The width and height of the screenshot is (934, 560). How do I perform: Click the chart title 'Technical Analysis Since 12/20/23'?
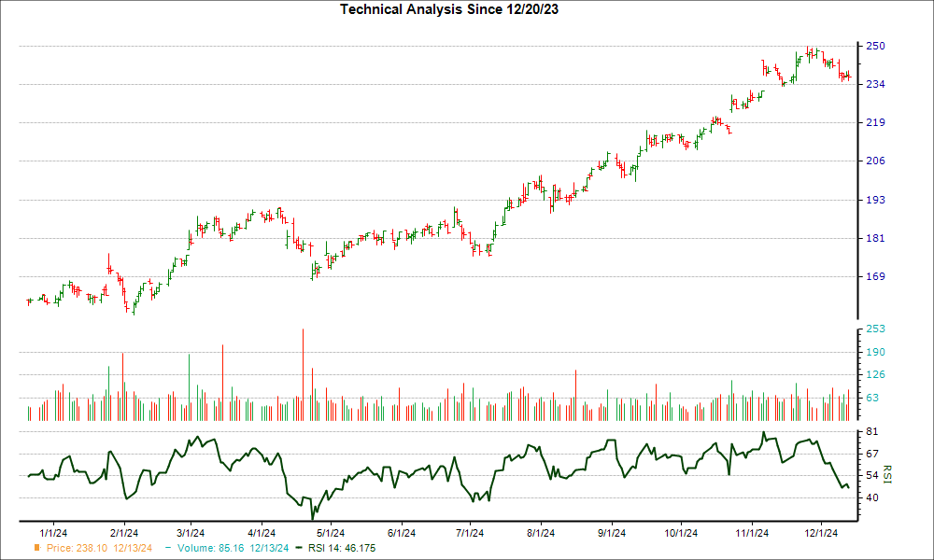[x=449, y=9]
